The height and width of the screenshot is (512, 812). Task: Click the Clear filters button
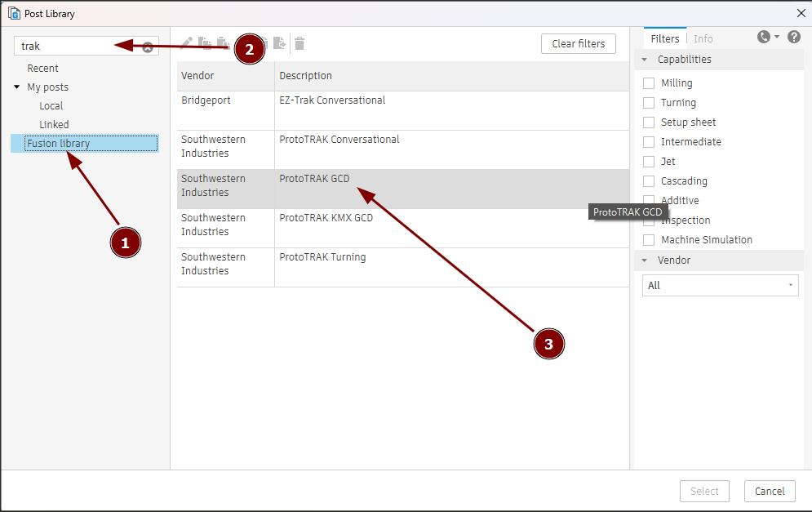click(x=579, y=44)
